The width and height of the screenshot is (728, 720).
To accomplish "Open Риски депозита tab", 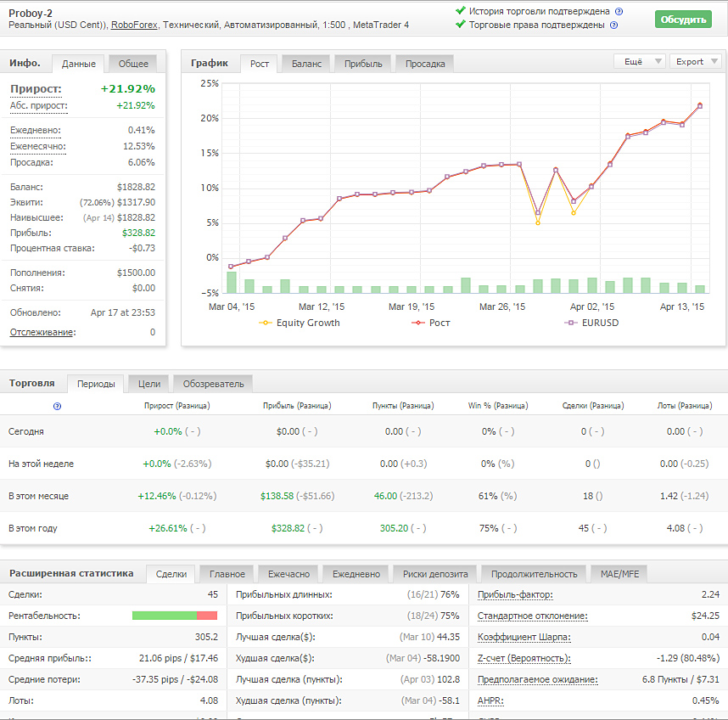I will [x=435, y=574].
